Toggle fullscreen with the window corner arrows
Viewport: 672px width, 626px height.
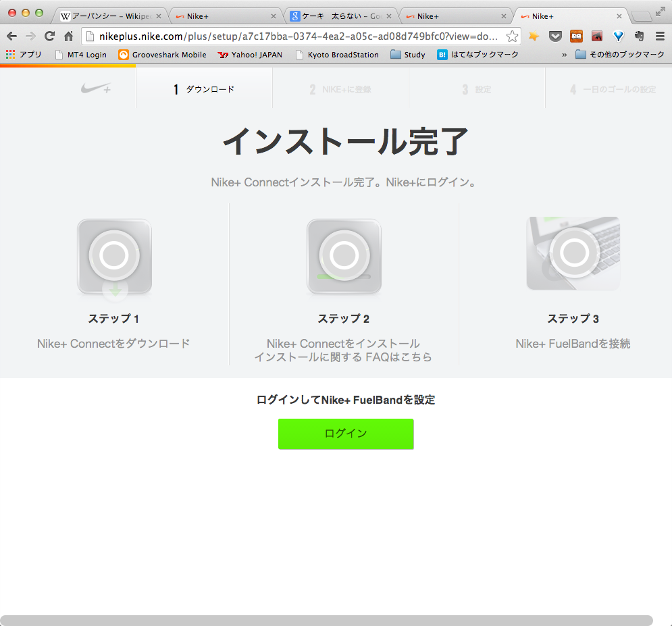point(661,12)
